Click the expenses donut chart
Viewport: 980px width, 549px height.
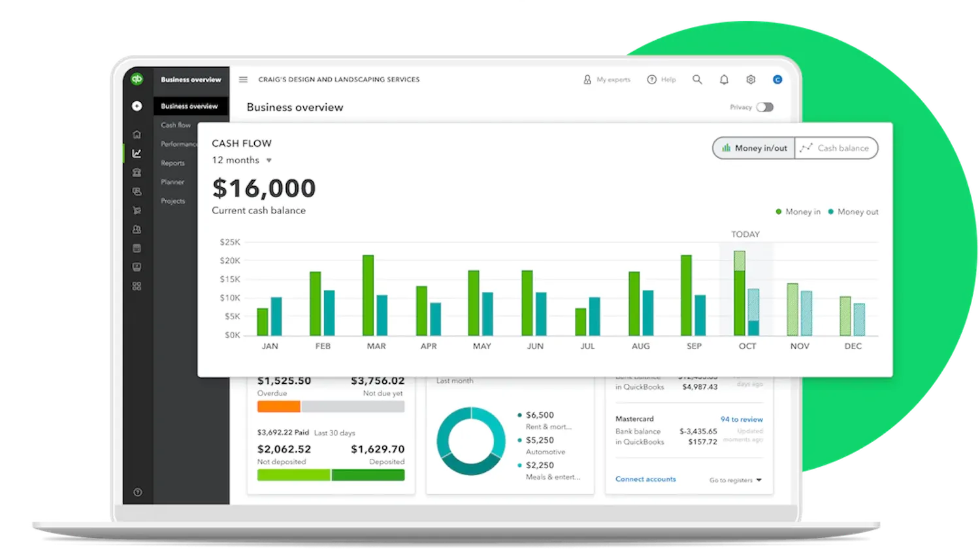tap(470, 441)
